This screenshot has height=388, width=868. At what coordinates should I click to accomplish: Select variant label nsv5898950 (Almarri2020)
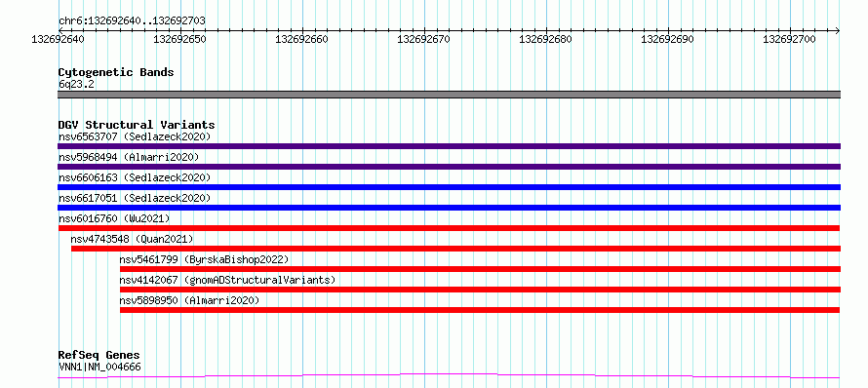(x=189, y=300)
